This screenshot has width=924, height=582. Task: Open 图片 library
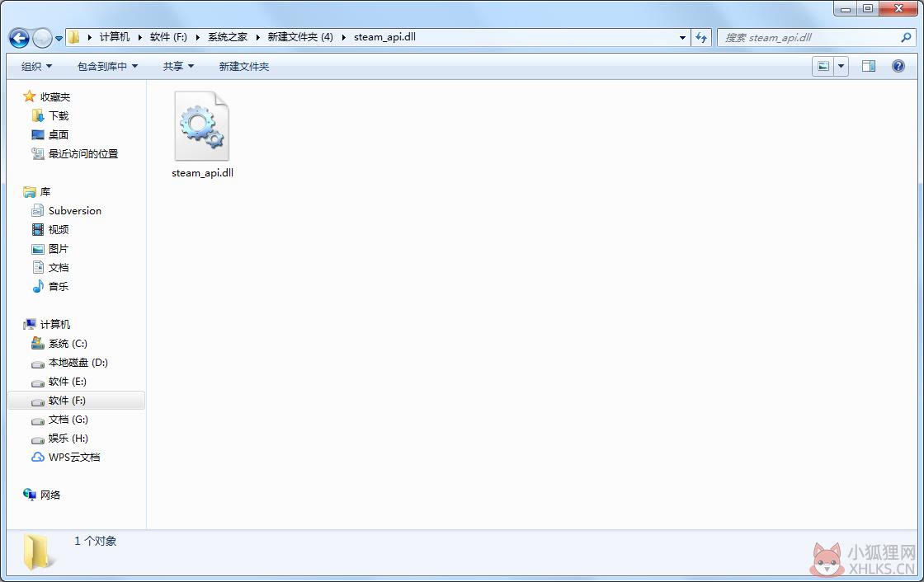tap(59, 249)
